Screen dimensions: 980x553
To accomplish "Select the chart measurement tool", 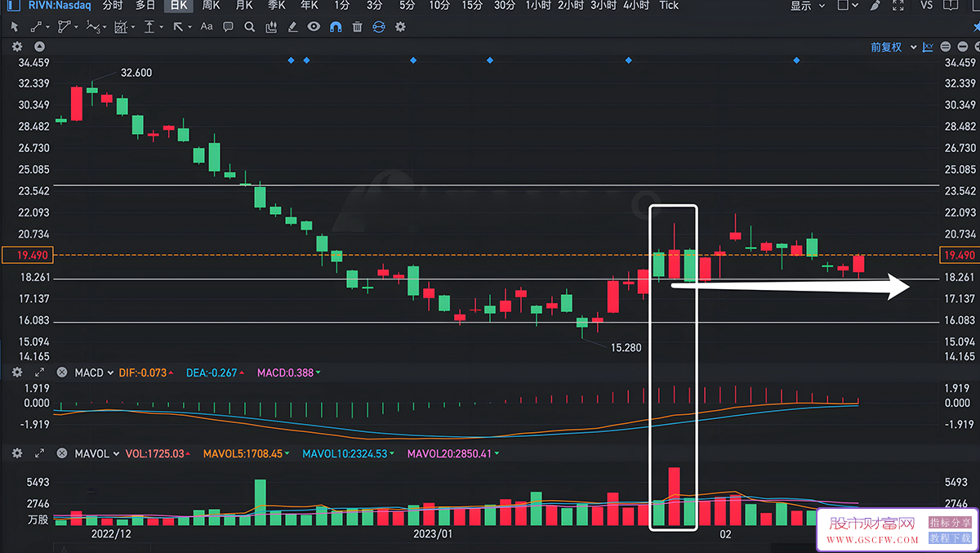I will pyautogui.click(x=121, y=27).
